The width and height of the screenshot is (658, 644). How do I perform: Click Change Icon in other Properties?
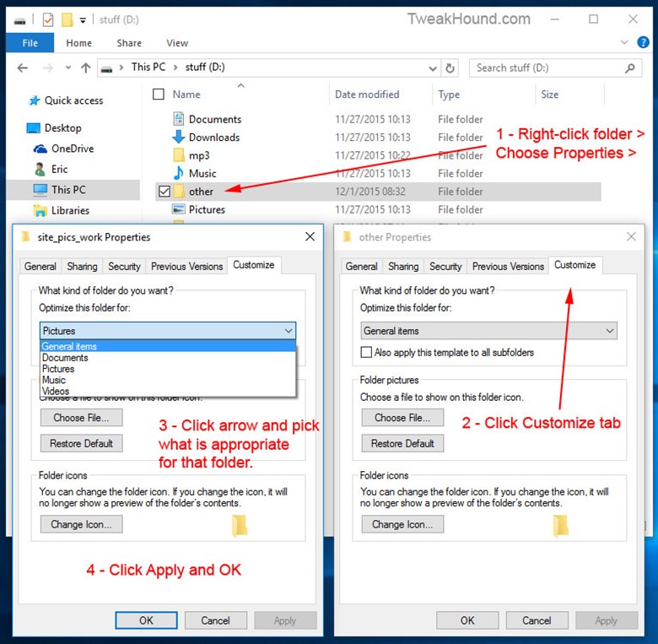click(x=402, y=524)
